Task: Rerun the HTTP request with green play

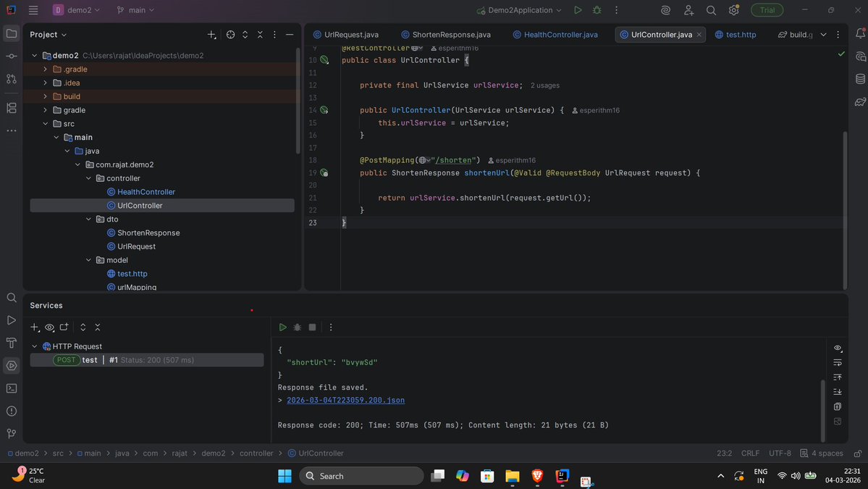Action: click(282, 327)
